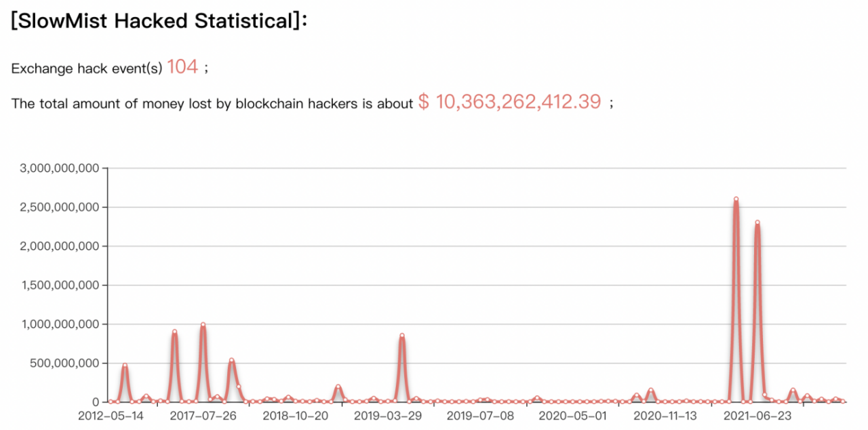Image resolution: width=868 pixels, height=430 pixels.
Task: Click the first spike near 2012-05-14
Action: [125, 366]
